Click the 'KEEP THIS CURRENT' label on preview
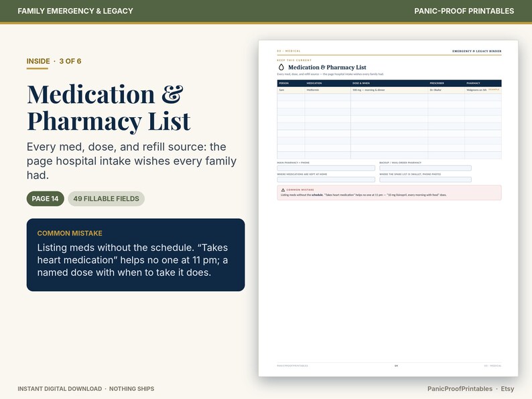Screen dimensions: 532x399 [x=294, y=60]
